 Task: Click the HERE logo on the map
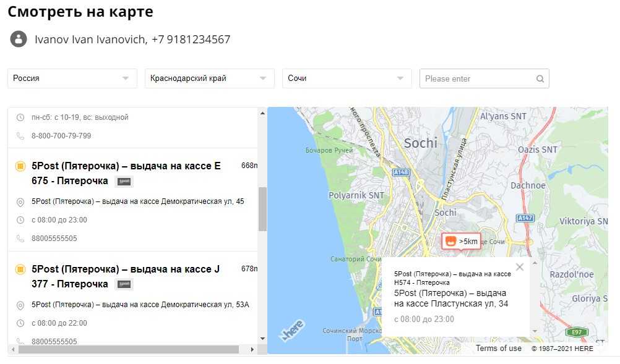click(x=293, y=329)
